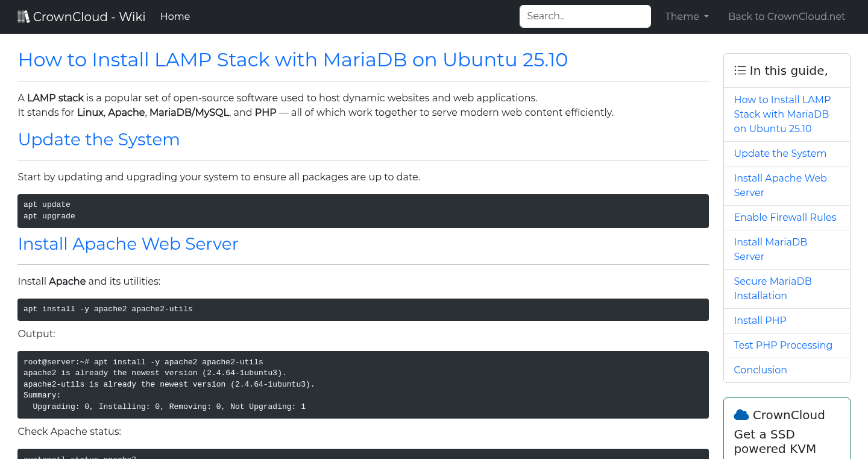Image resolution: width=868 pixels, height=459 pixels.
Task: Click 'Install PHP' in the sidebar
Action: click(760, 320)
